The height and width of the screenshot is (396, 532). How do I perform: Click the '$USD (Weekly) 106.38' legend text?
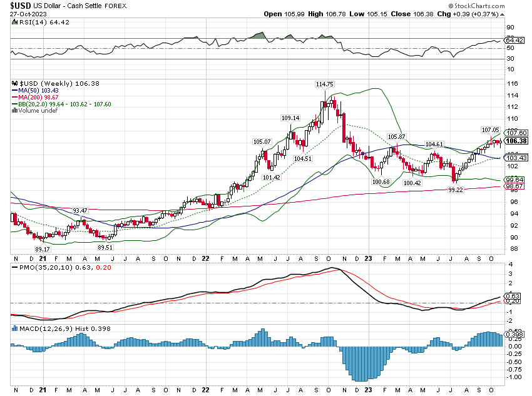59,83
